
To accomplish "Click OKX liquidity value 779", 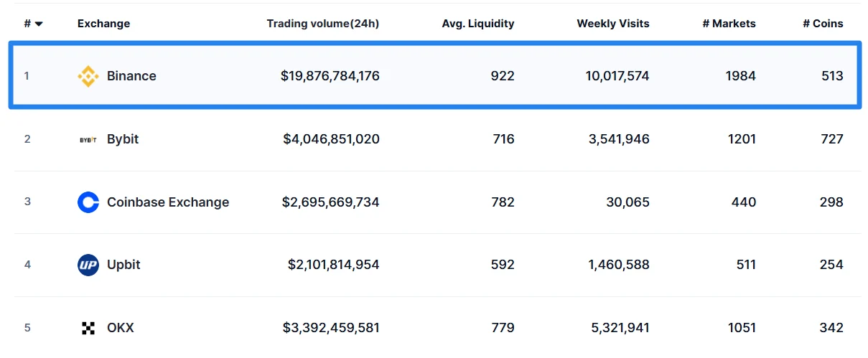I will (x=503, y=328).
